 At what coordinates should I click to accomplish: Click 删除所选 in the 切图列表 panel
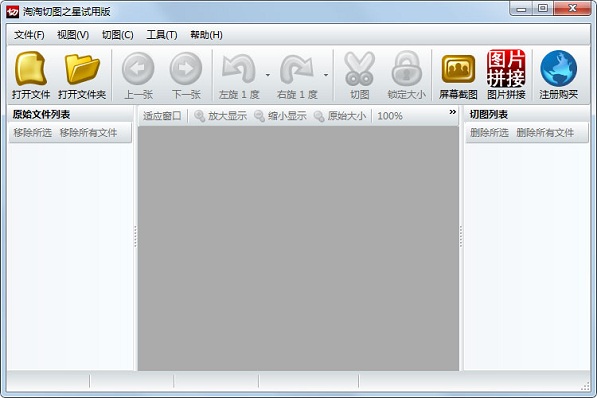tap(489, 133)
